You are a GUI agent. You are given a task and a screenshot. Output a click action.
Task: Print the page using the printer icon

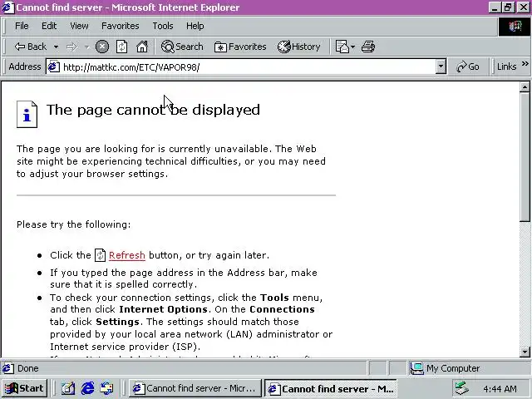(x=368, y=47)
